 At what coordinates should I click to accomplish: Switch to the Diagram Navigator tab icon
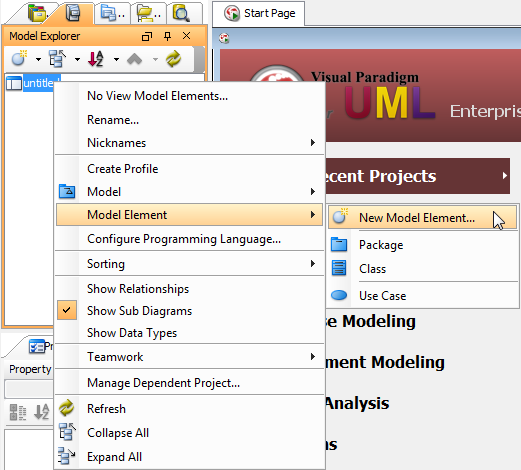click(x=37, y=13)
